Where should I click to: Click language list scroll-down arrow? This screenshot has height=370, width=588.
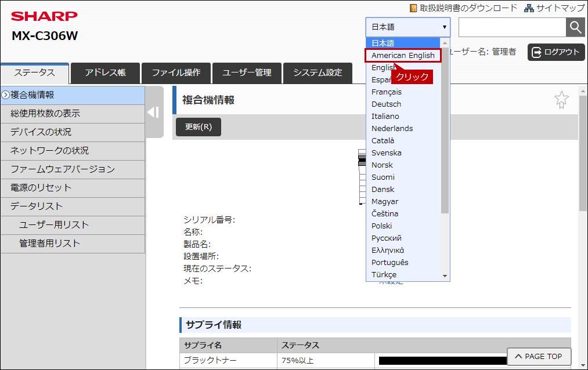point(445,276)
